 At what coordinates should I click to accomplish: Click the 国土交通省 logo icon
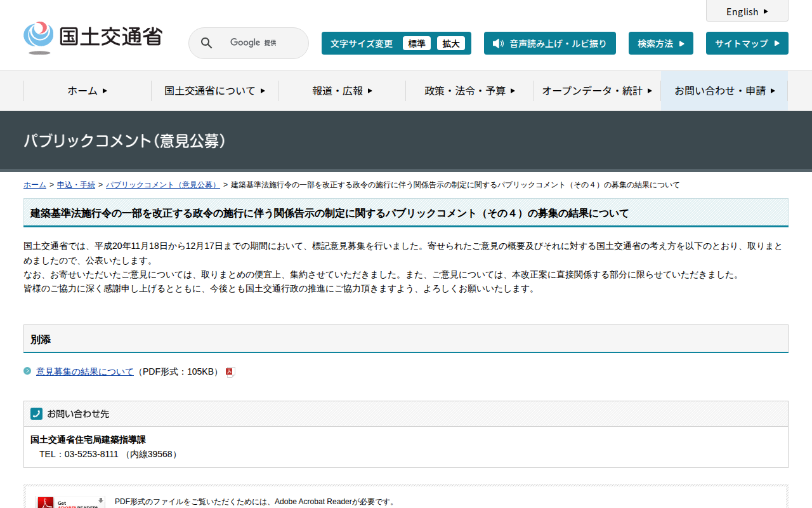39,37
